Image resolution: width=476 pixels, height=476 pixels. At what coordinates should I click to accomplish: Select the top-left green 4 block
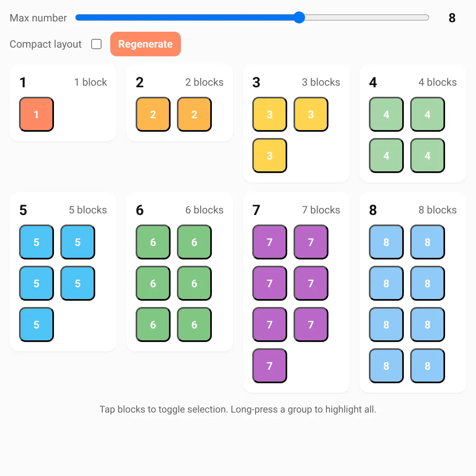[x=386, y=114]
